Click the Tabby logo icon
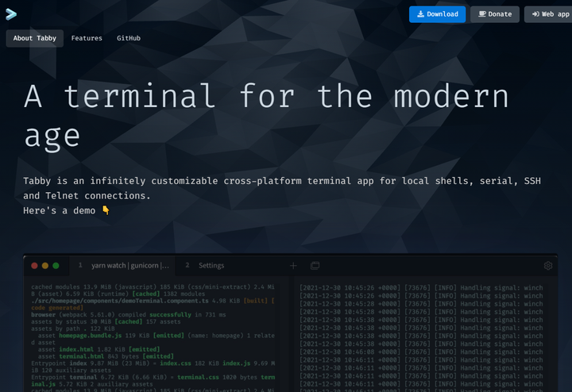572x392 pixels. coord(11,14)
